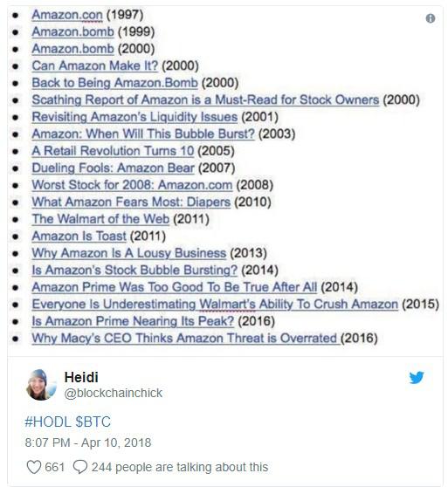This screenshot has height=487, width=448.
Task: Click A Retail Revolution Turns 10 link
Action: 113,151
